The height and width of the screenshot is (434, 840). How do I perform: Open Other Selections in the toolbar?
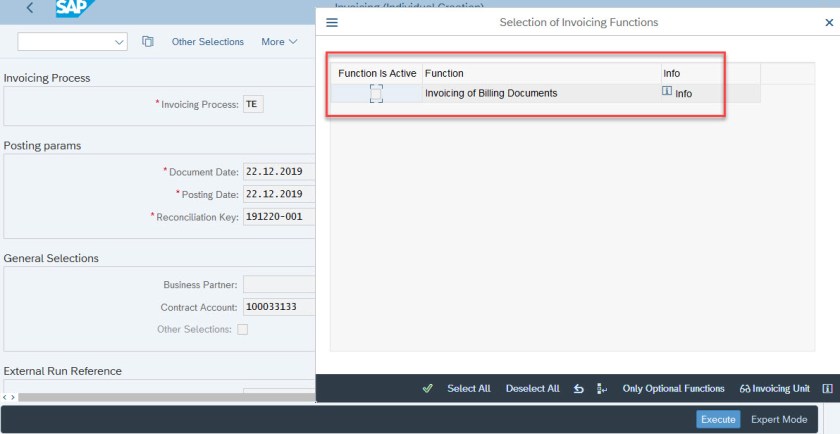tap(208, 42)
